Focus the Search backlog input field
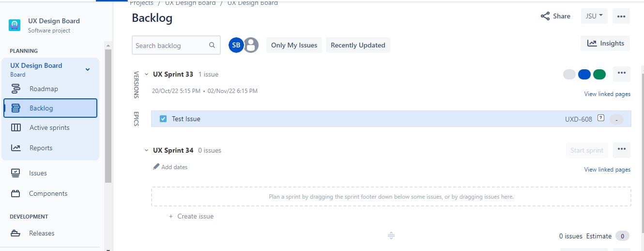Image resolution: width=644 pixels, height=251 pixels. tap(176, 45)
